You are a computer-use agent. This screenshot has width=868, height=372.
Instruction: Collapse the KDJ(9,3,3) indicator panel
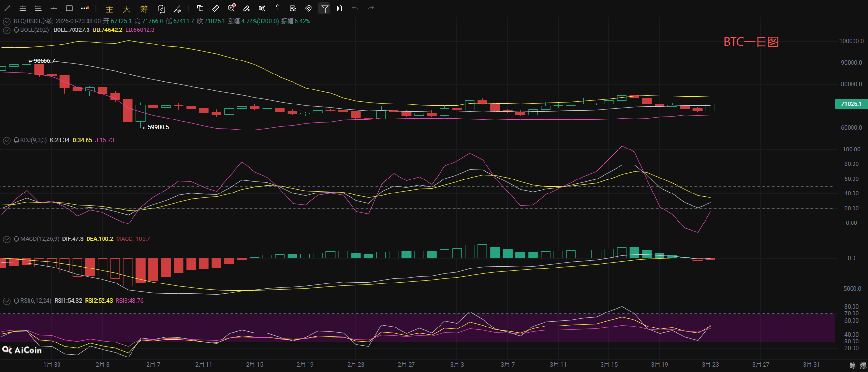click(7, 141)
